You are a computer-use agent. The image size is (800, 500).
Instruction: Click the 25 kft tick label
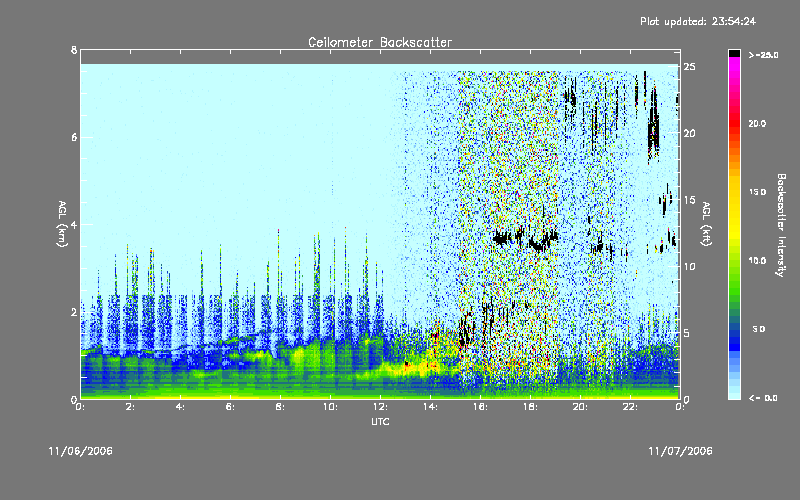pyautogui.click(x=689, y=67)
